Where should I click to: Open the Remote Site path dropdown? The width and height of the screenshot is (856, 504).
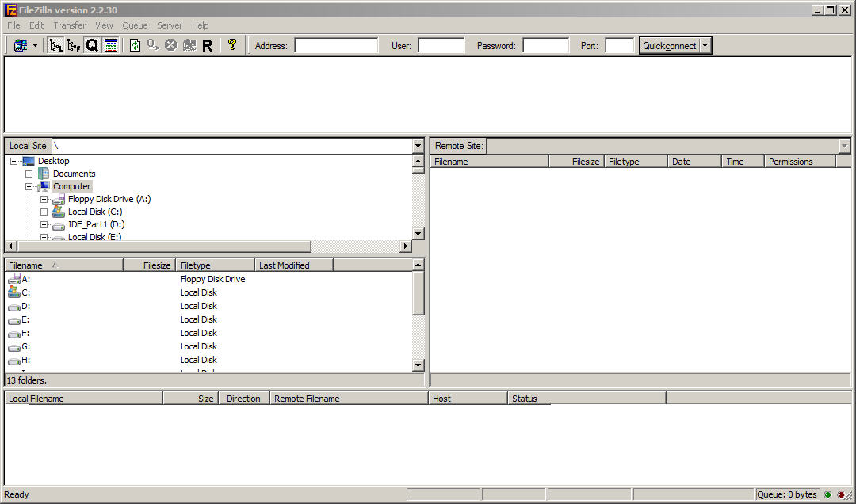pyautogui.click(x=845, y=146)
